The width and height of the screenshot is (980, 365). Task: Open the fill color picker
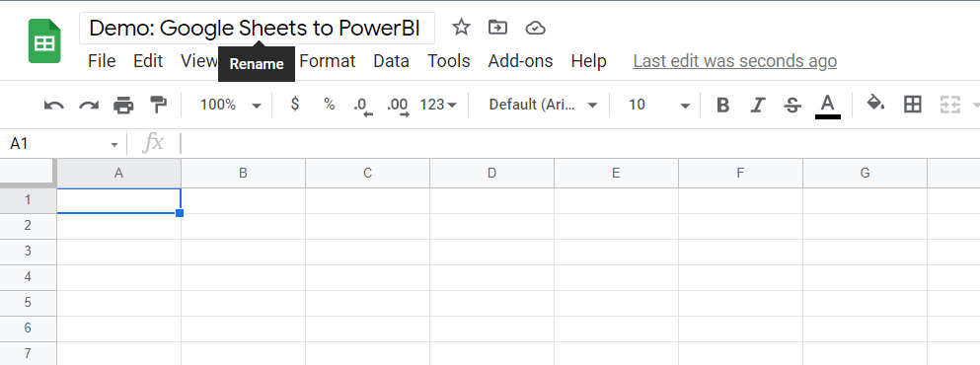[875, 104]
